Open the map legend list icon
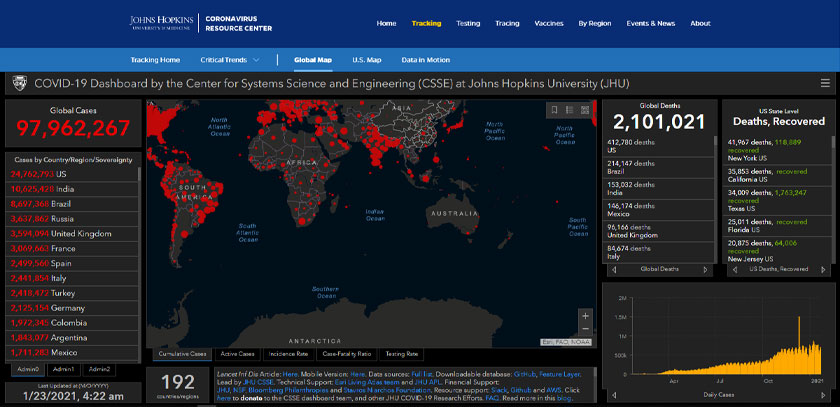Screen dimensions: 840x407 pos(569,109)
